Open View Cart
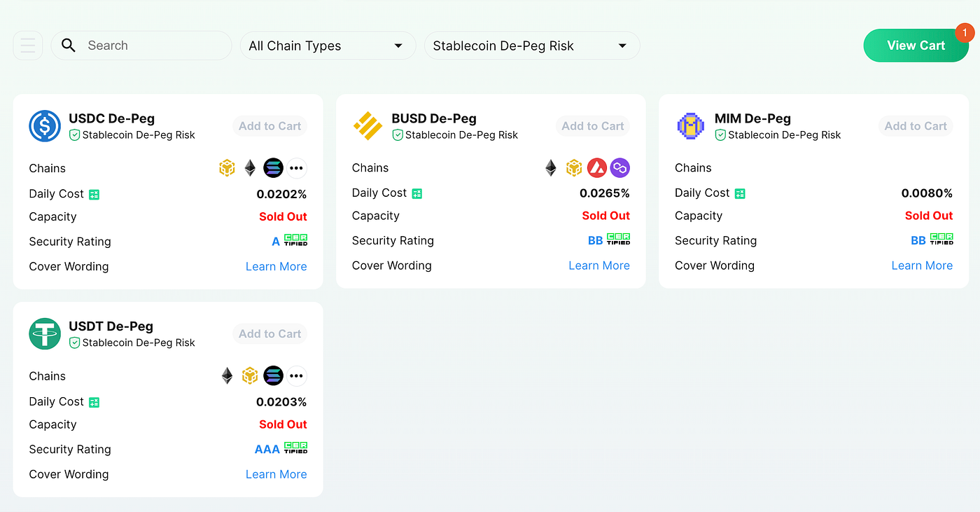The height and width of the screenshot is (512, 980). (x=916, y=46)
